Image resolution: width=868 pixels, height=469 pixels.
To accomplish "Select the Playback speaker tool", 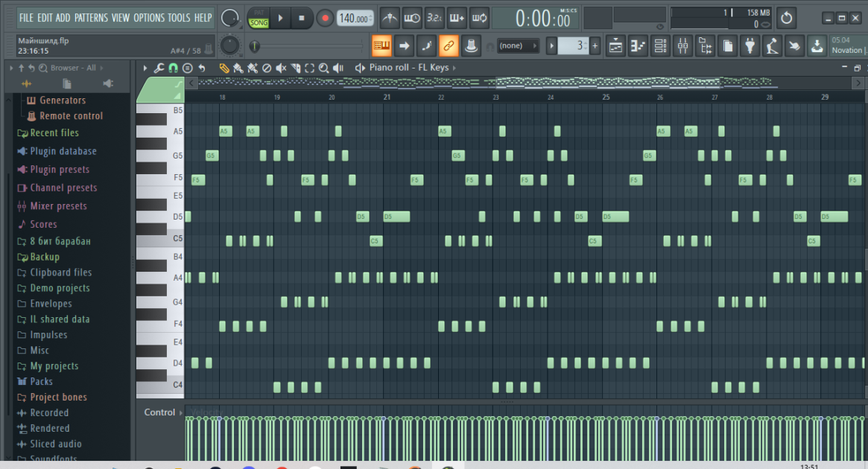I will (x=338, y=68).
